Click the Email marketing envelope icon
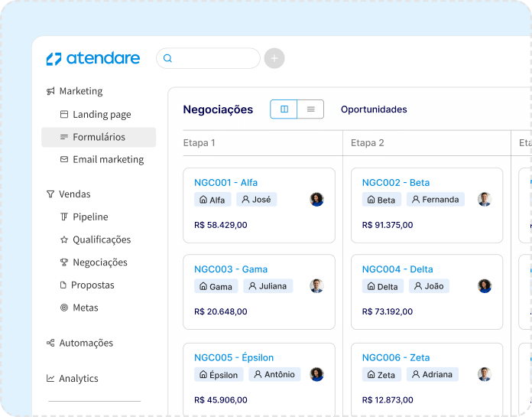The height and width of the screenshot is (417, 532). coord(64,160)
